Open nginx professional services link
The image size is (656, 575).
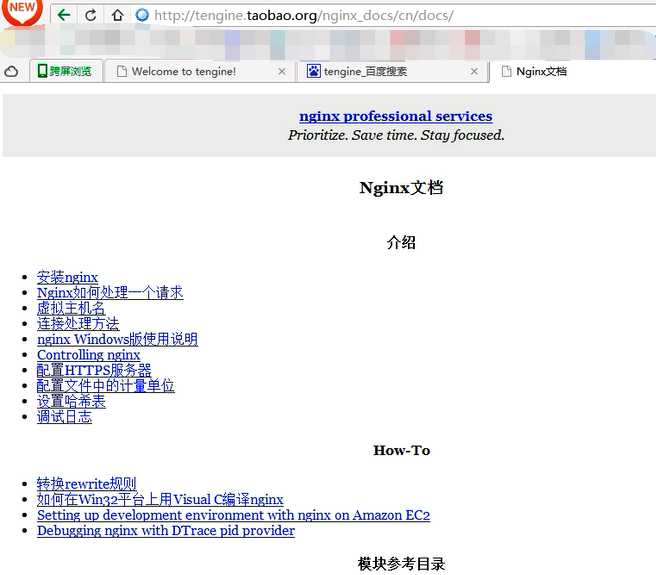tap(396, 116)
